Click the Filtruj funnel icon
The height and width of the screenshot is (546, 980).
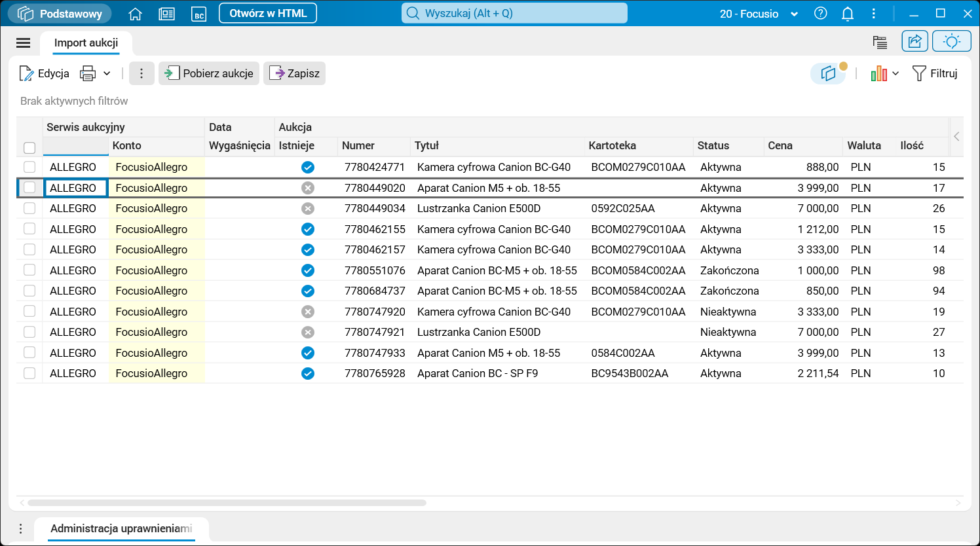[x=919, y=73]
